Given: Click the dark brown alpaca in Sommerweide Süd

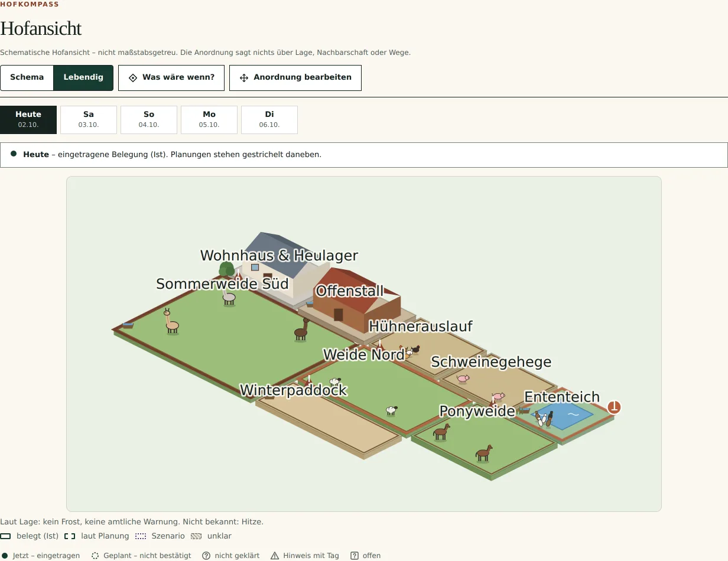Looking at the screenshot, I should [x=301, y=330].
